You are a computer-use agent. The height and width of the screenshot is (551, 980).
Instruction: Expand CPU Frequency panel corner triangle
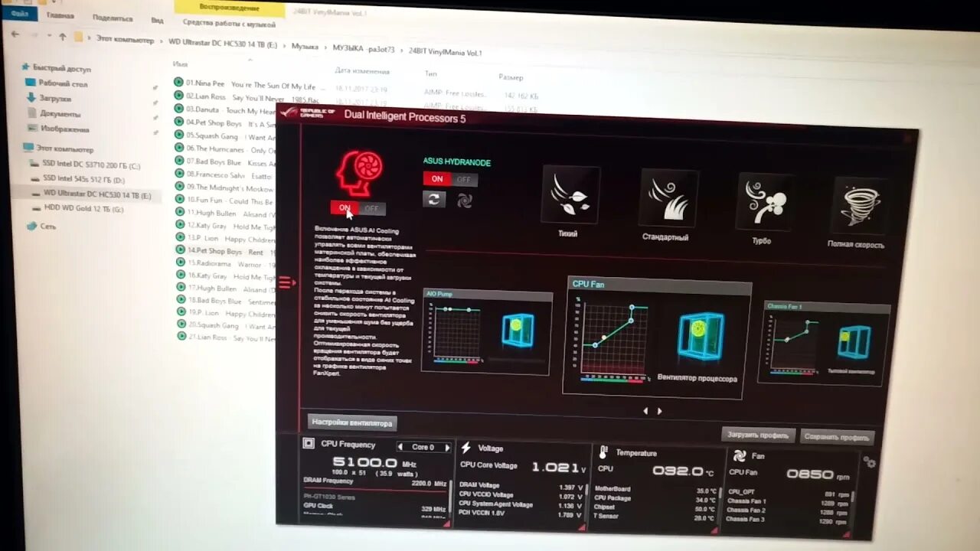tap(446, 523)
